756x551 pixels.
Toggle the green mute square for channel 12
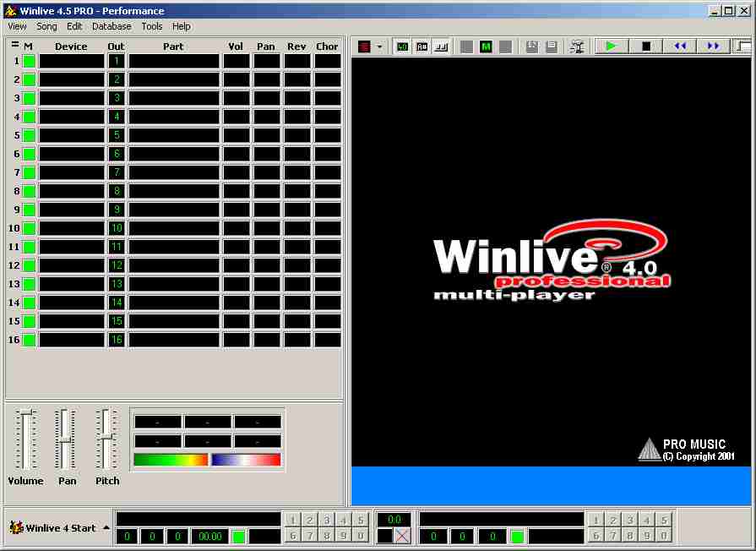tap(30, 265)
